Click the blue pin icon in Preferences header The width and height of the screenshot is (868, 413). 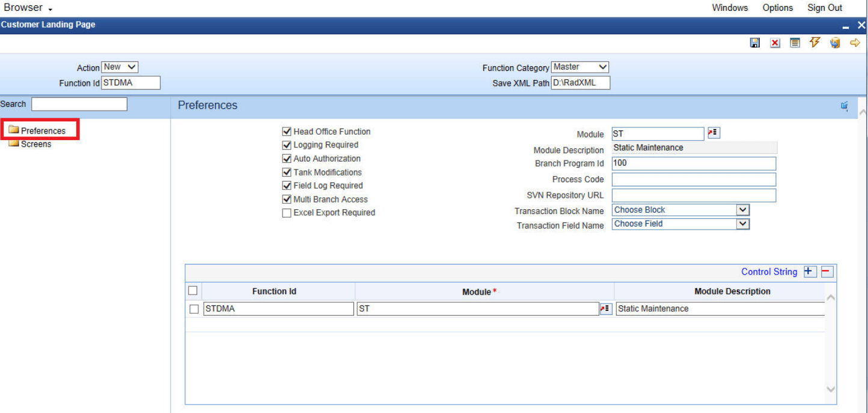845,106
